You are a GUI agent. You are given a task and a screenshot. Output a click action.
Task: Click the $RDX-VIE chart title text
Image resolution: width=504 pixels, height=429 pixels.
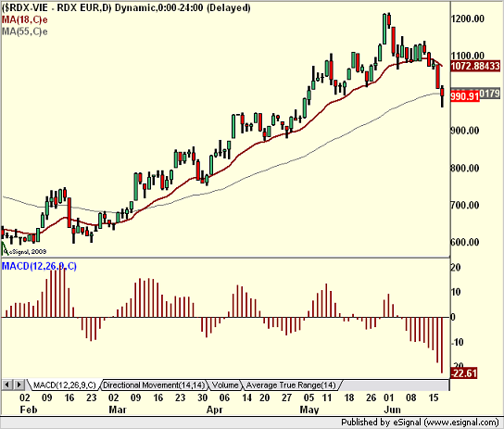coord(126,7)
